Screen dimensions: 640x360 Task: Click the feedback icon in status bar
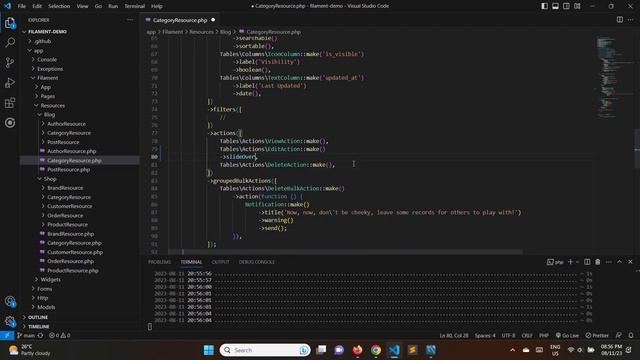(619, 335)
